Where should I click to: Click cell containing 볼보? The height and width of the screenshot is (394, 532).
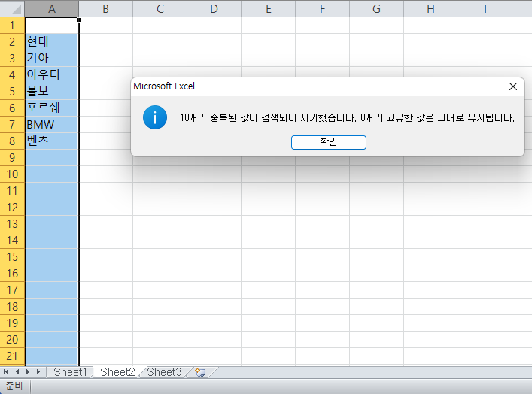tap(52, 91)
